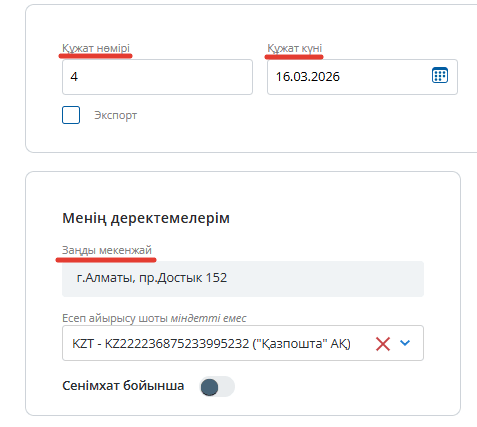The height and width of the screenshot is (427, 477).
Task: Expand the Есеп айырысу шоты dropdown arrow
Action: [405, 343]
